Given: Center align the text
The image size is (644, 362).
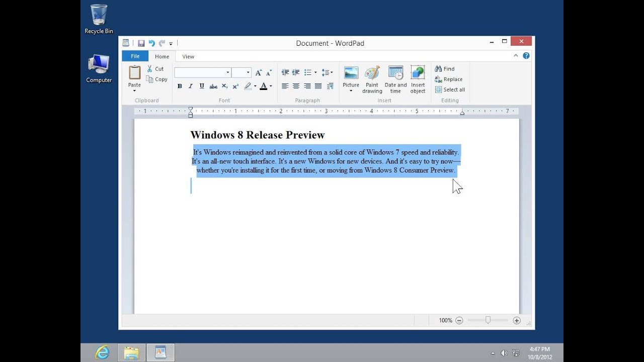Looking at the screenshot, I should (296, 86).
